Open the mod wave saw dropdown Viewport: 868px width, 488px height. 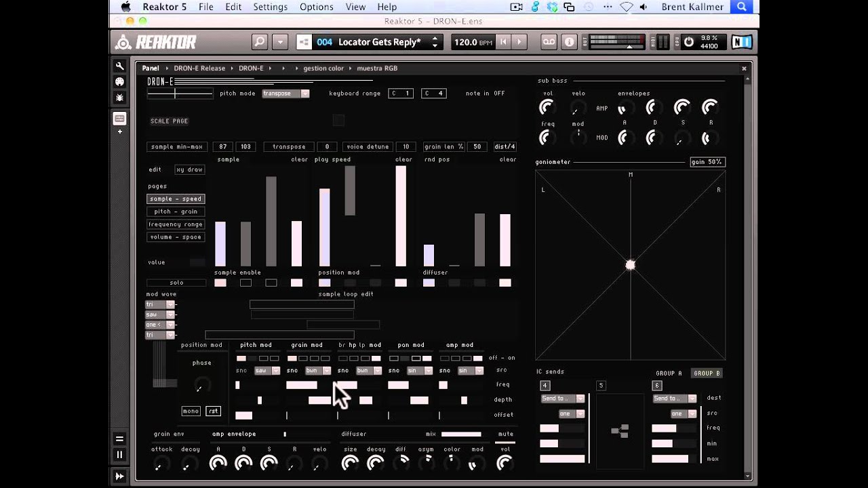click(161, 314)
